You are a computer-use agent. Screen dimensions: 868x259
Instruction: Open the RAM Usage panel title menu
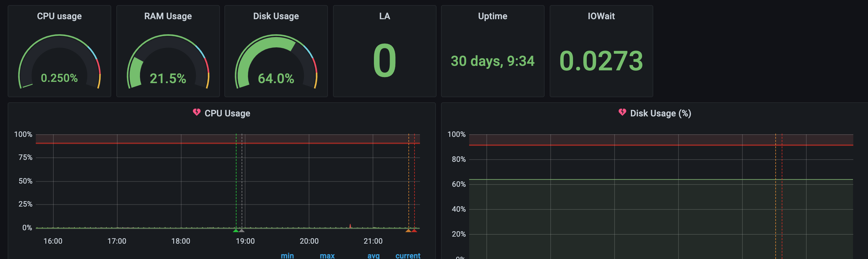pyautogui.click(x=168, y=16)
